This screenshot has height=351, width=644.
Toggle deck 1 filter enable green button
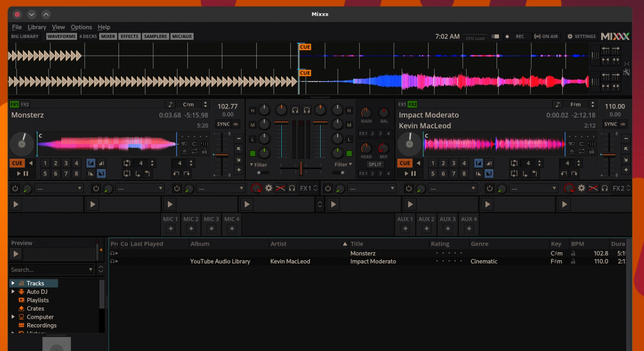coord(252,153)
